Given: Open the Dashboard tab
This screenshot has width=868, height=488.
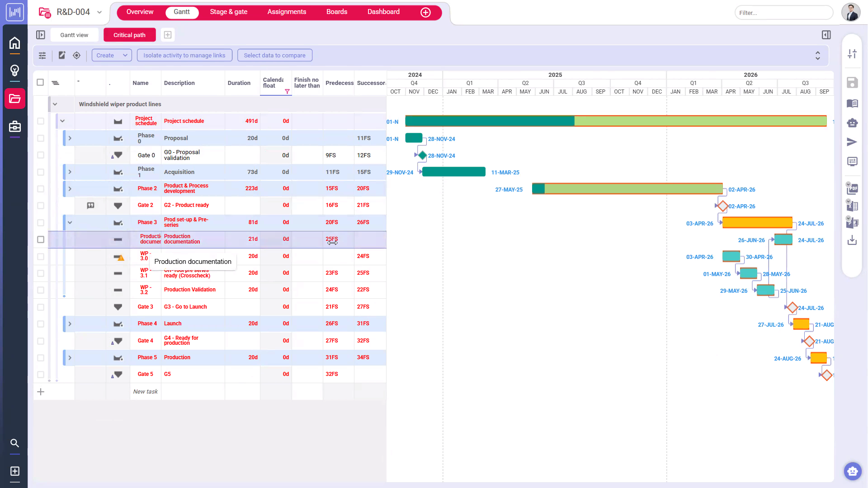Looking at the screenshot, I should click(x=383, y=12).
